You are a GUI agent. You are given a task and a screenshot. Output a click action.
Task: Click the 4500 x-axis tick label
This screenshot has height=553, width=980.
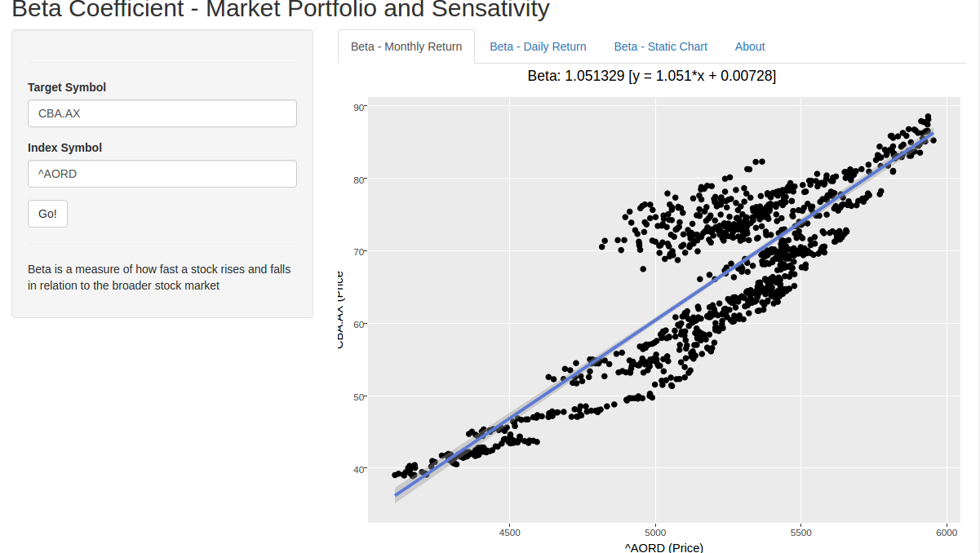coord(509,532)
